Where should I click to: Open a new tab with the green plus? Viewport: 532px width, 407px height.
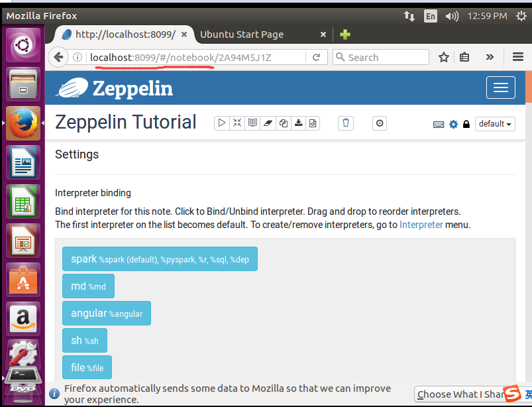(345, 34)
